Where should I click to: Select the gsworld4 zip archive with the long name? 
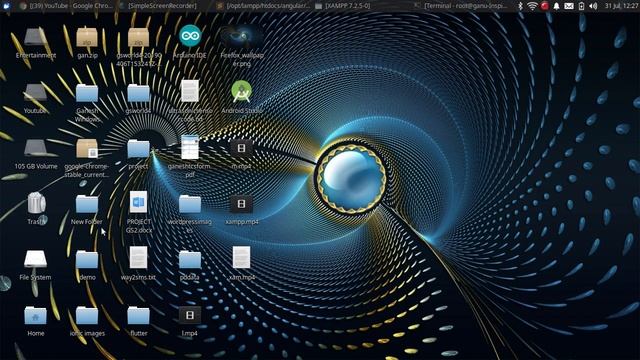138,38
